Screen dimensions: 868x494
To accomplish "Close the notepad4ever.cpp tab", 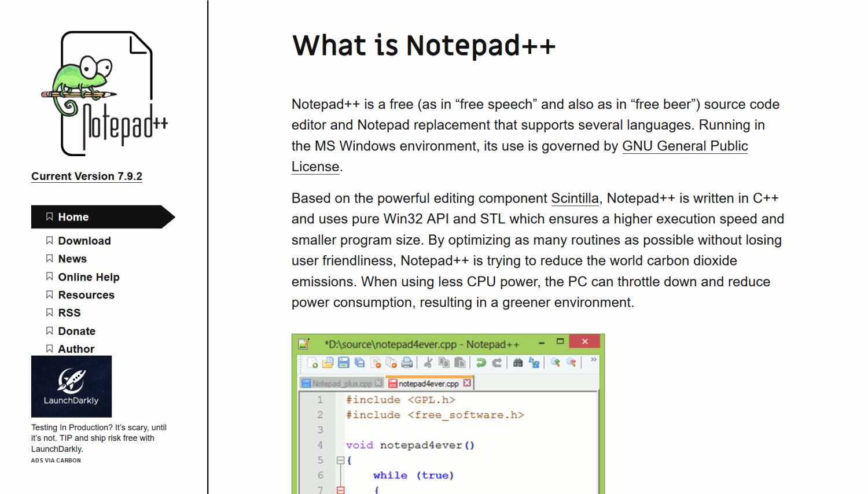I will (x=467, y=382).
